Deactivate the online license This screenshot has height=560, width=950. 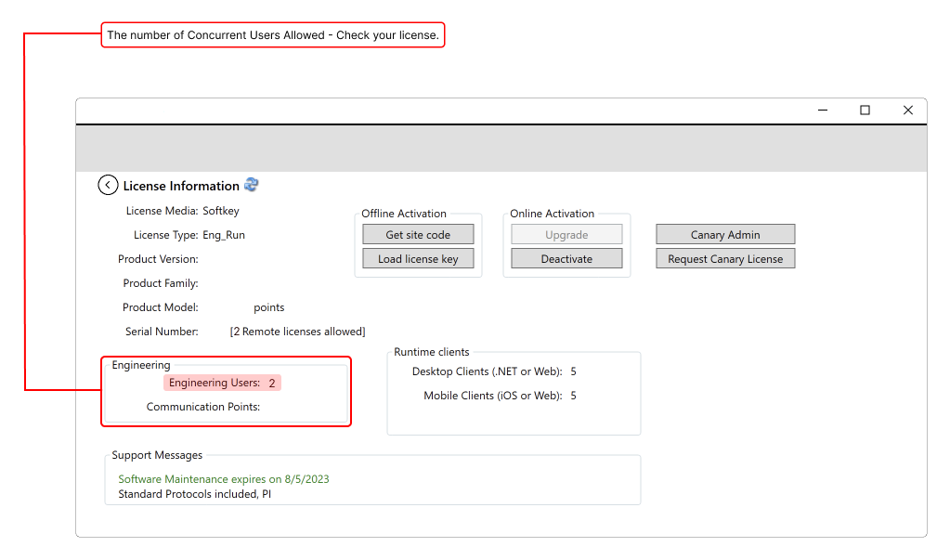point(566,259)
